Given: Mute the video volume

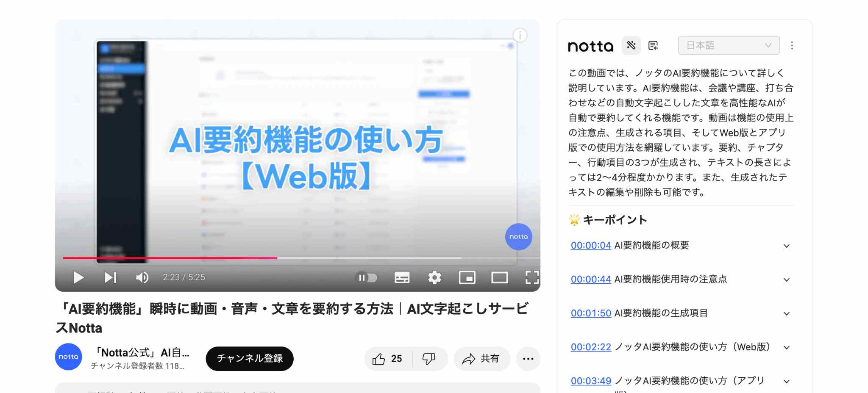Looking at the screenshot, I should (142, 277).
